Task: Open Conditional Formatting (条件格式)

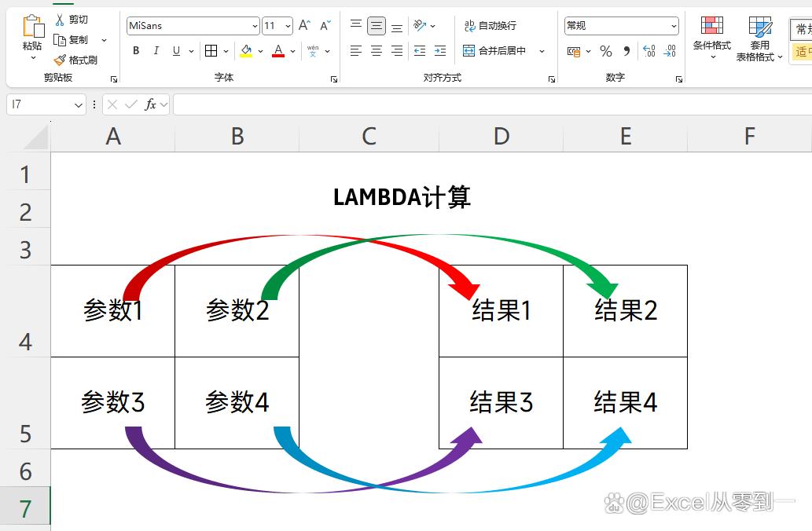Action: pos(712,37)
